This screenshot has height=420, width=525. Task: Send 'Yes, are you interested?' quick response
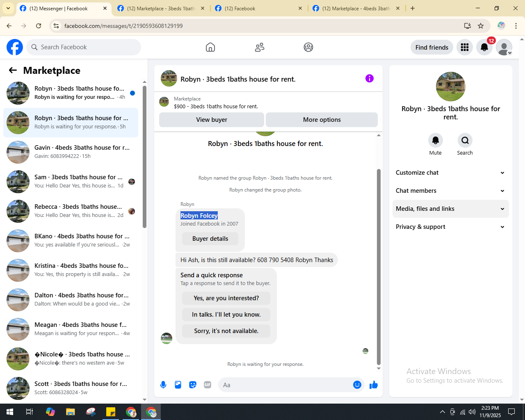point(226,298)
